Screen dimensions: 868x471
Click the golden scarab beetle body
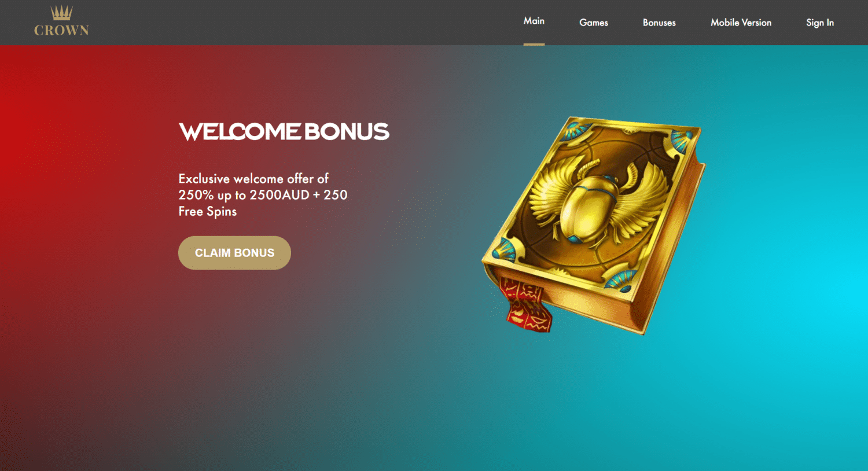[584, 208]
